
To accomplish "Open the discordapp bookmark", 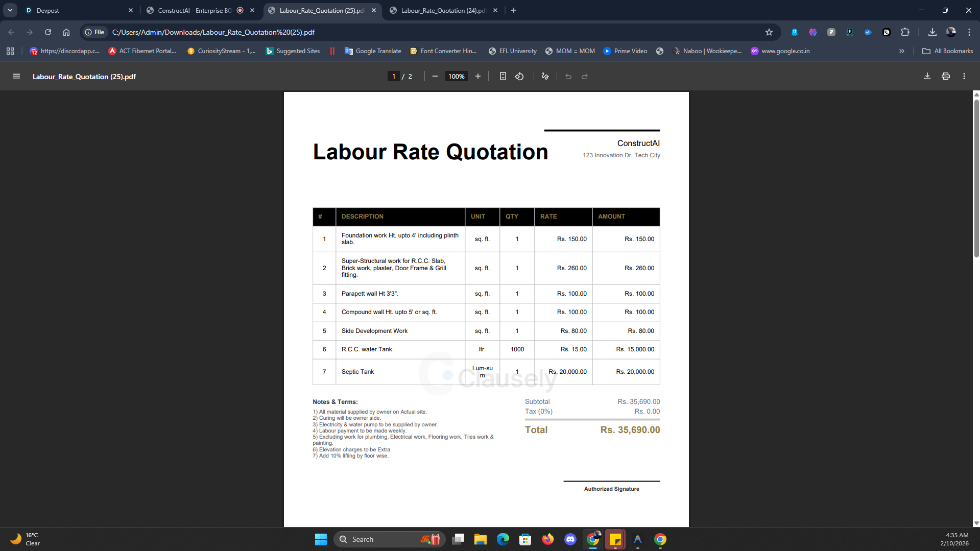I will 65,51.
